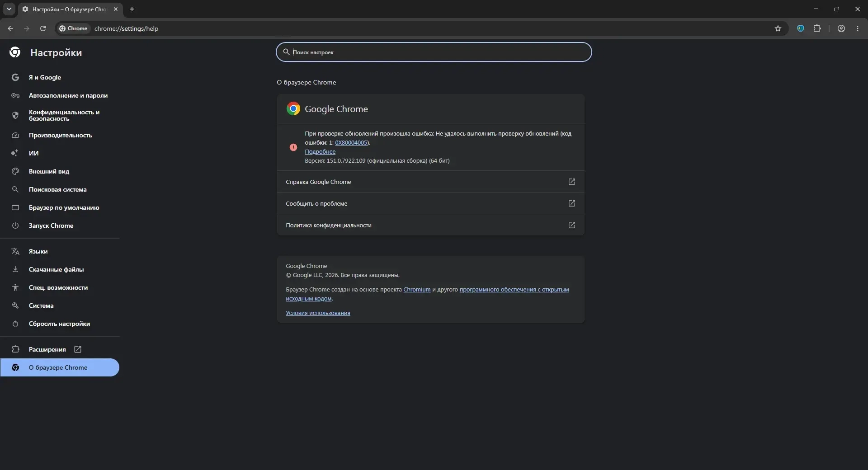868x470 pixels.
Task: Go to Скачанные файлы settings
Action: pyautogui.click(x=60, y=269)
